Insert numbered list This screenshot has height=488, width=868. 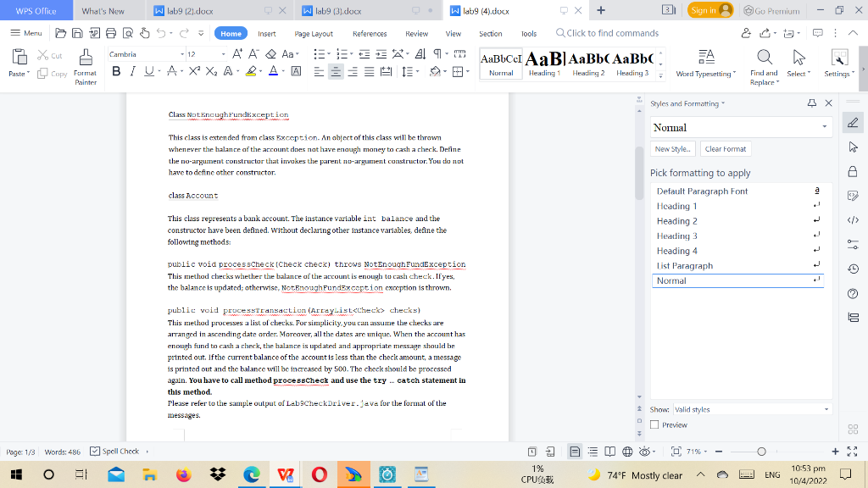341,53
